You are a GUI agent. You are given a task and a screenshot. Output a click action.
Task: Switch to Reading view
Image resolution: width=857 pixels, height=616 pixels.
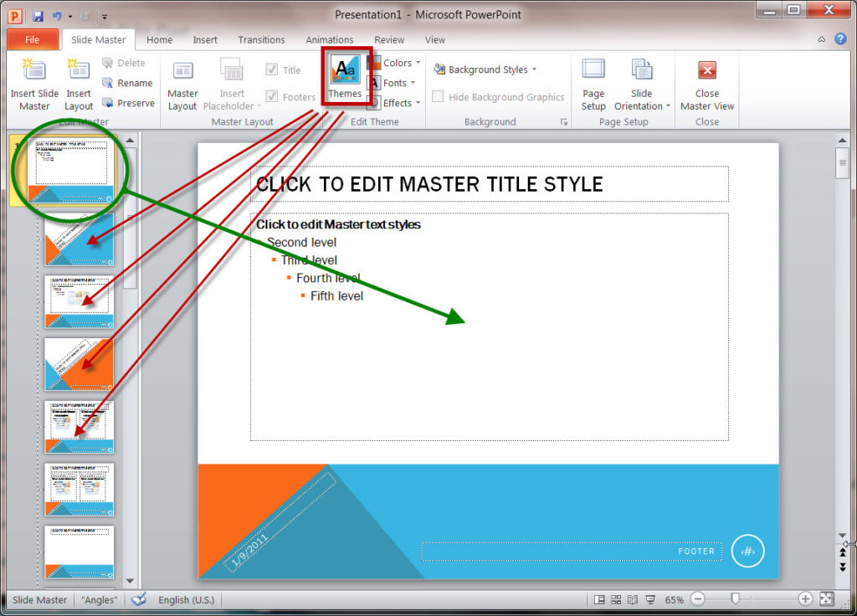click(633, 599)
